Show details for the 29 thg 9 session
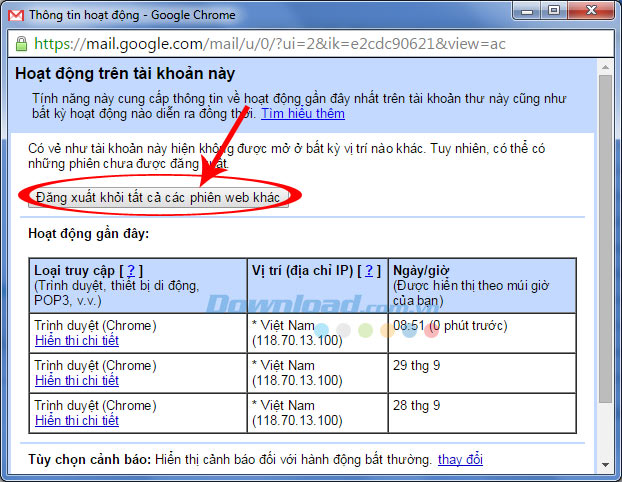 click(x=76, y=380)
